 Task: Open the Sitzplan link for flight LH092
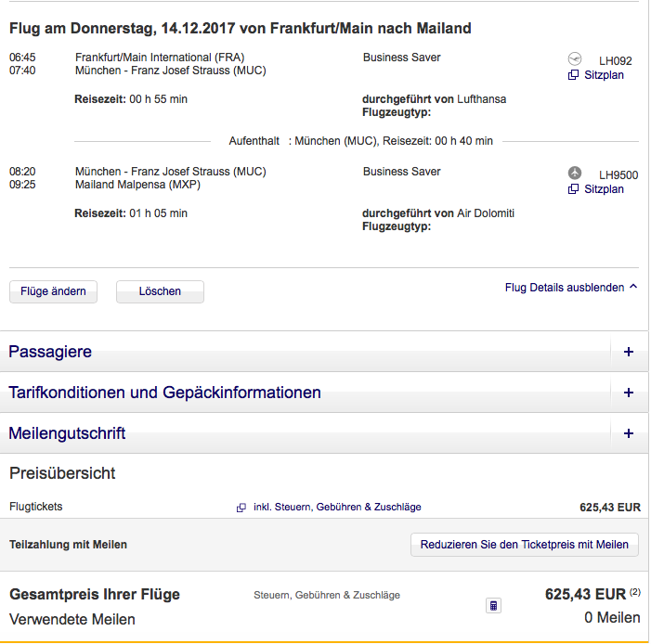coord(604,75)
